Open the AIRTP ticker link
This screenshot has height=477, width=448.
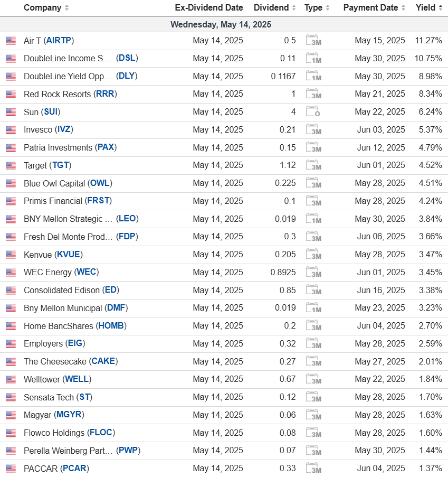59,41
